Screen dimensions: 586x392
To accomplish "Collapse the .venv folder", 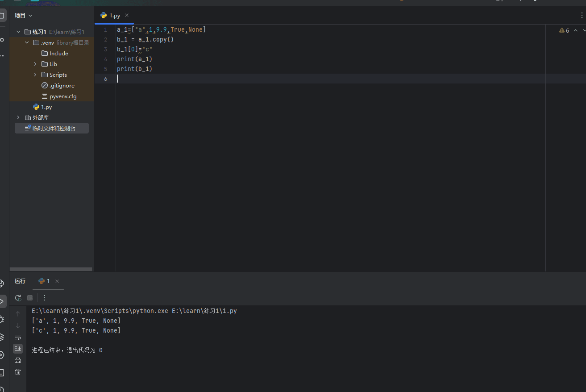I will [x=27, y=43].
